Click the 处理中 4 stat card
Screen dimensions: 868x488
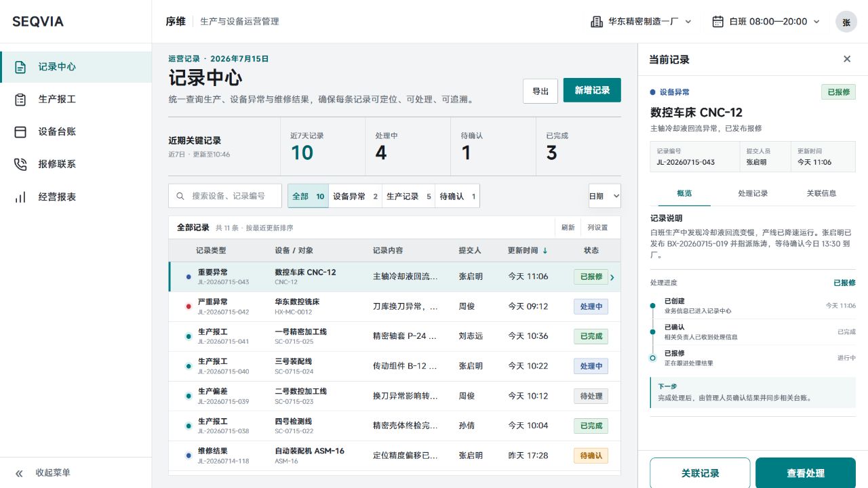[x=408, y=146]
